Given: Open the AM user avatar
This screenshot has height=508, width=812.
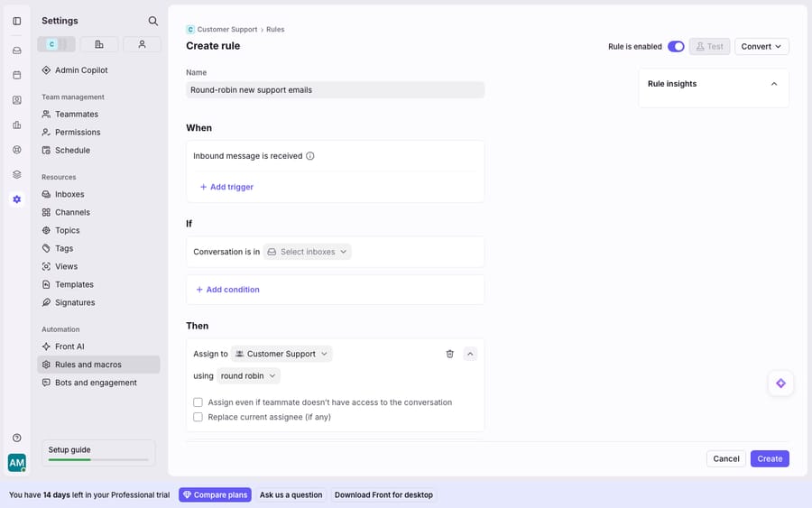Looking at the screenshot, I should click(x=16, y=462).
